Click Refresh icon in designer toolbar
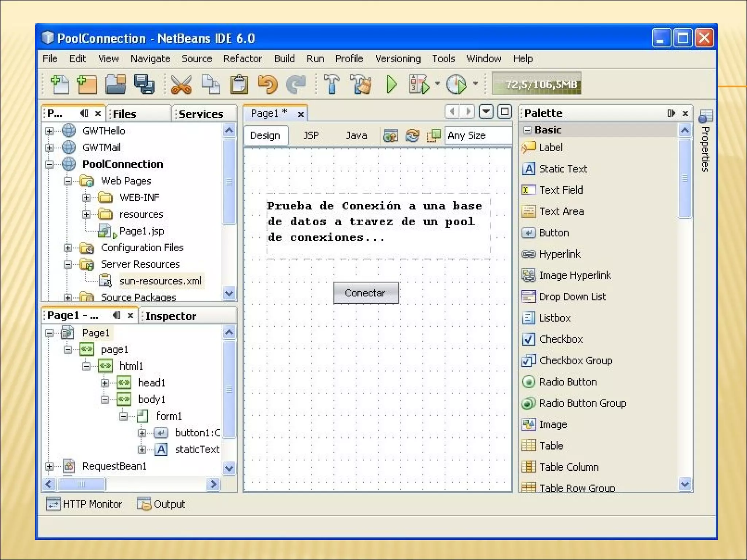Screen dimensions: 747x560 point(412,136)
